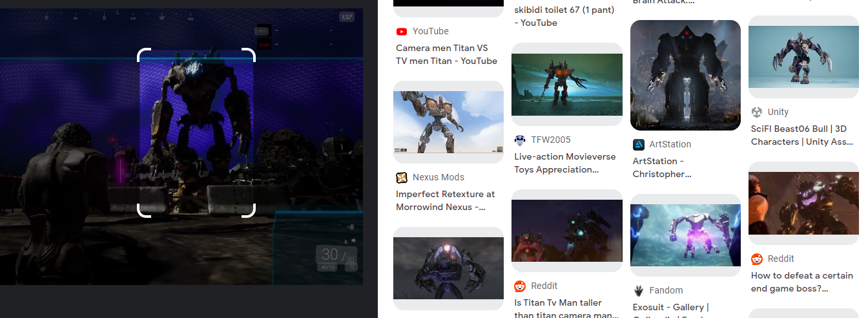Open 'Is Titan Tv Man taller' Reddit link
The width and height of the screenshot is (868, 318).
click(x=566, y=308)
